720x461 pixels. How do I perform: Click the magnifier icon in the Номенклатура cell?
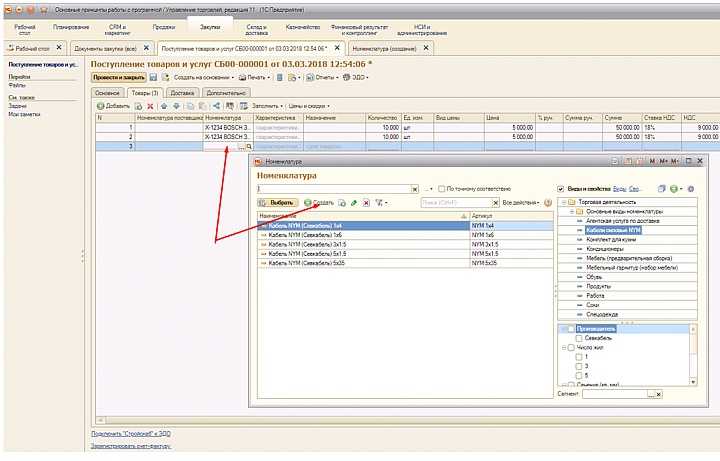249,146
